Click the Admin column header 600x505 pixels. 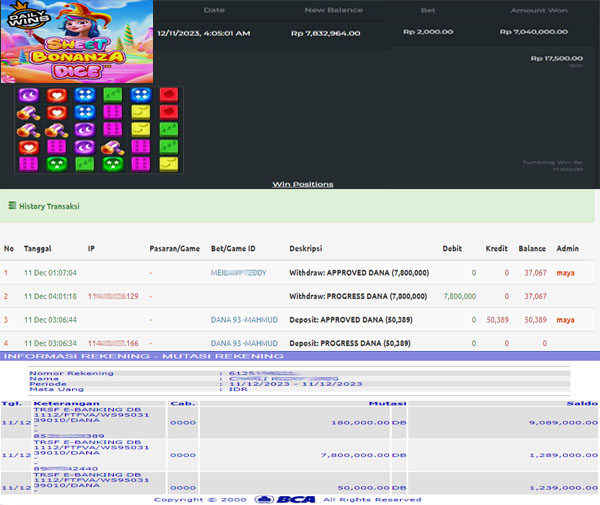567,249
